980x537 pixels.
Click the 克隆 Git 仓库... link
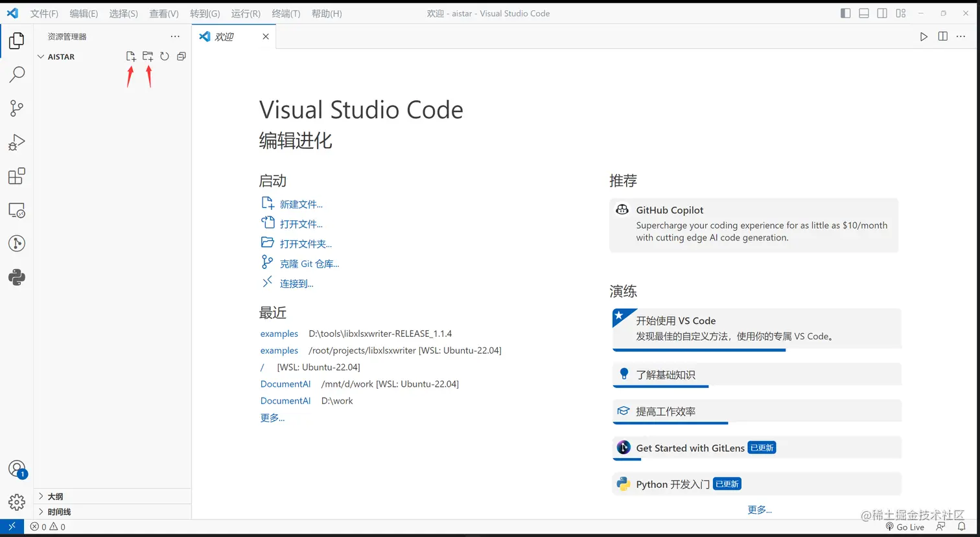310,264
